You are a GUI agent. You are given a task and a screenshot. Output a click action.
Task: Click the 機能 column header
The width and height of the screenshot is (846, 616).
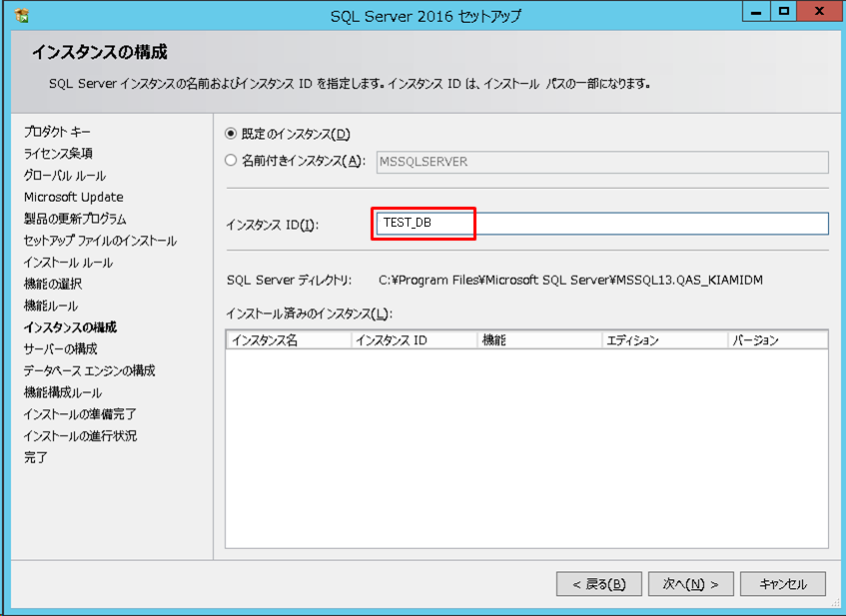pyautogui.click(x=539, y=340)
